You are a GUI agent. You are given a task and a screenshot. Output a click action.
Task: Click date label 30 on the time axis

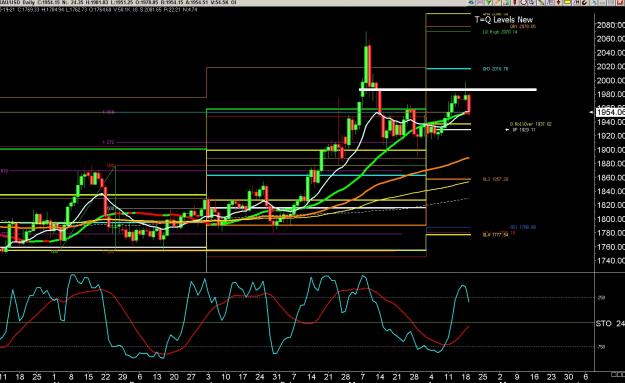point(568,377)
